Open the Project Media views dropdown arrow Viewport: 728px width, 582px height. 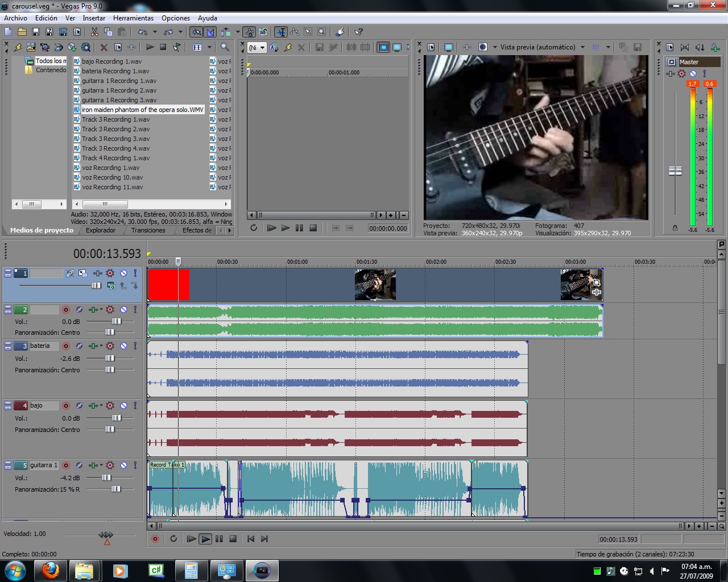[x=209, y=47]
